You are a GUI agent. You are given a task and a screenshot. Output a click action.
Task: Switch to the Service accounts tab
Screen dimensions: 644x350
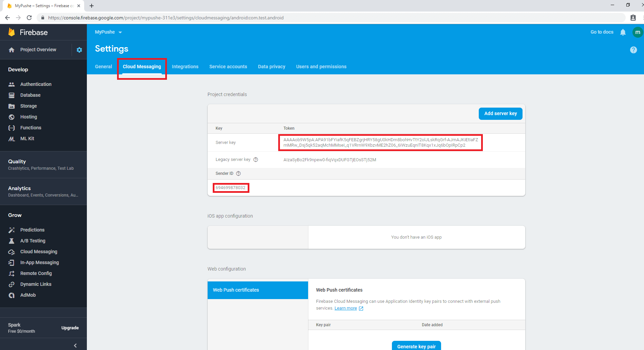[x=228, y=67]
